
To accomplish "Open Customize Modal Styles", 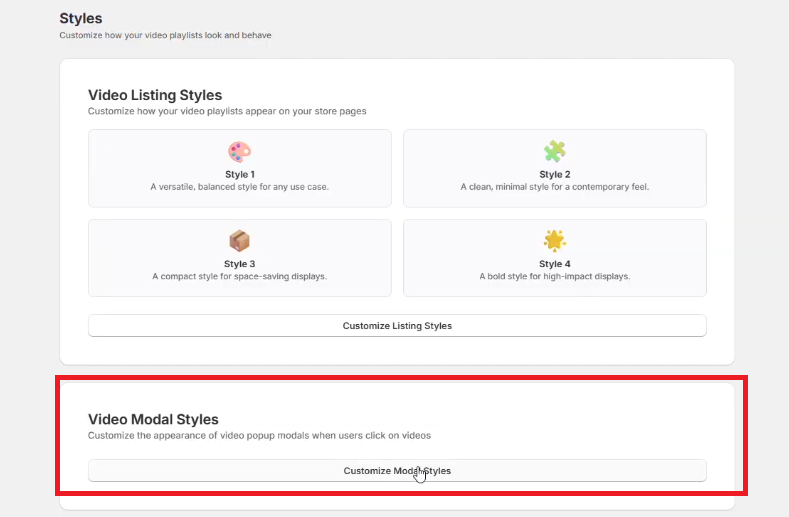I will (397, 470).
